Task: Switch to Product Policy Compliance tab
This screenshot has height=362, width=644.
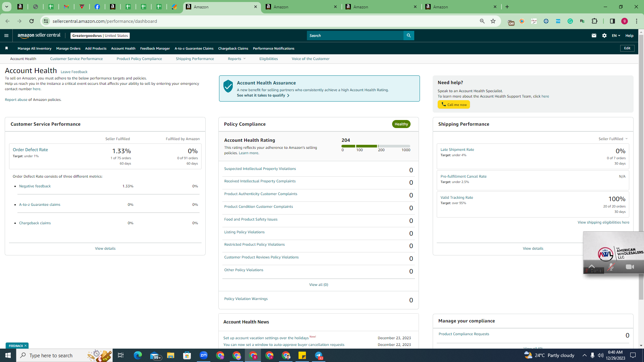Action: 139,59
